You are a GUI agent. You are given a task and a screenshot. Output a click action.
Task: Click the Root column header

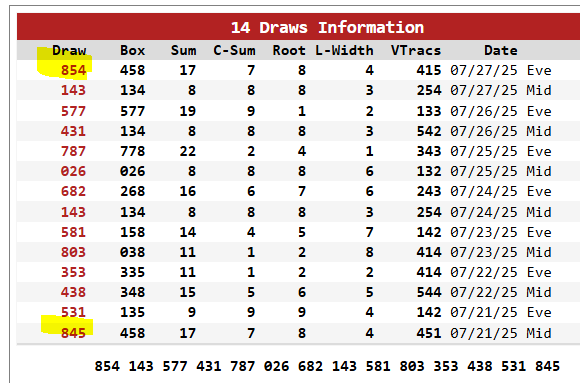coord(289,50)
